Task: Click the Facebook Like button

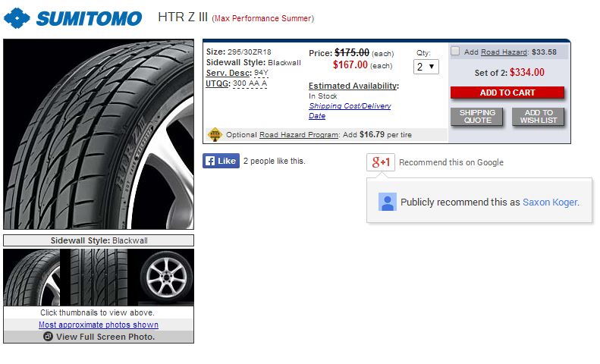Action: pyautogui.click(x=221, y=162)
